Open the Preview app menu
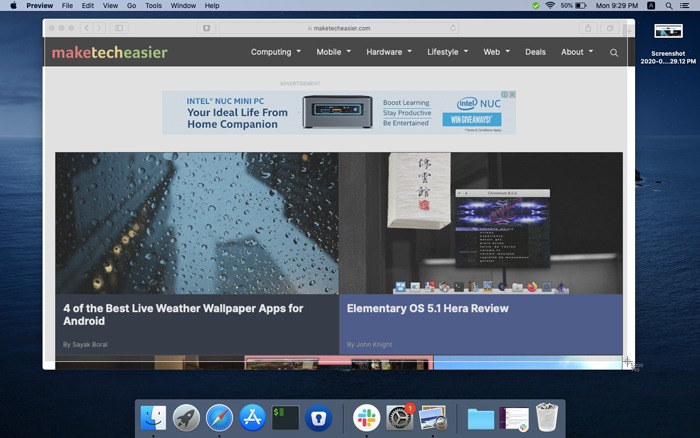The height and width of the screenshot is (438, 700). pyautogui.click(x=39, y=5)
